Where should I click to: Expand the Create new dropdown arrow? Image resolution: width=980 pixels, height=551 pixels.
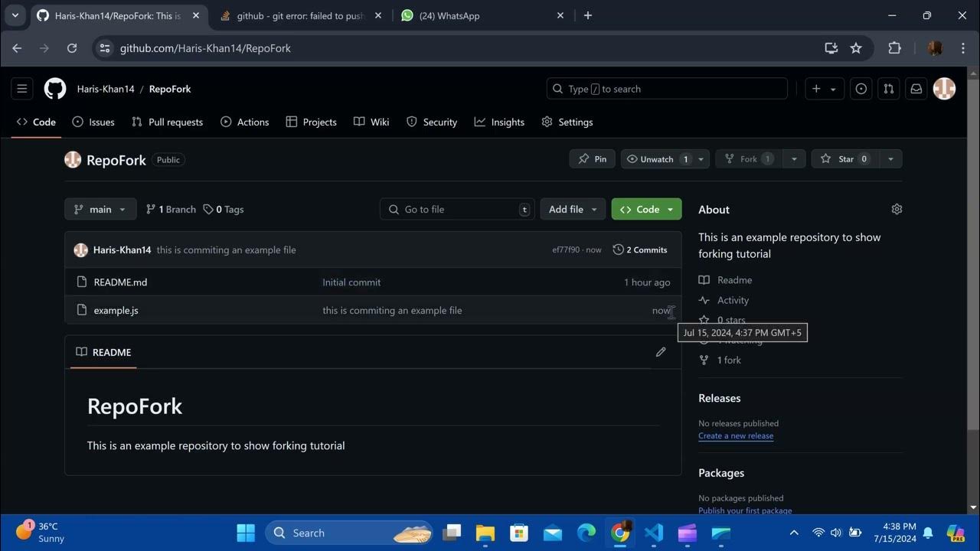point(833,90)
